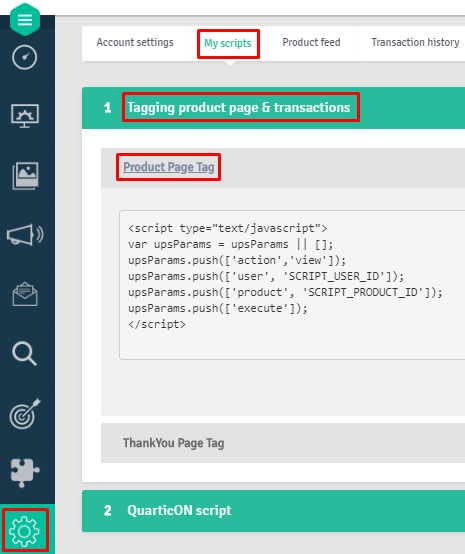Switch to Account settings tab
Image resolution: width=465 pixels, height=554 pixels.
tap(135, 43)
